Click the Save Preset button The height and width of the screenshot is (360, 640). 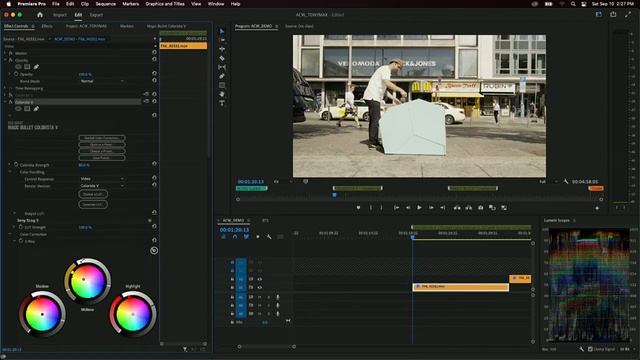pyautogui.click(x=102, y=158)
